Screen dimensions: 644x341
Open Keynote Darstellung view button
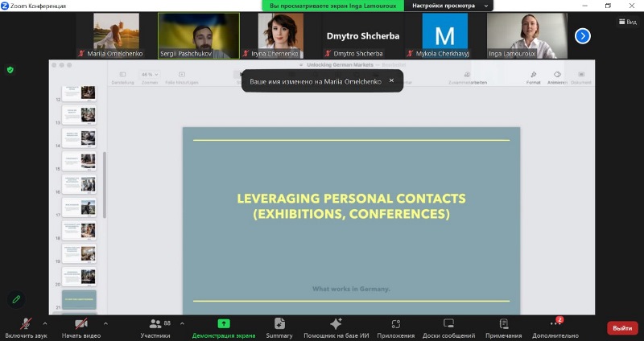[123, 77]
